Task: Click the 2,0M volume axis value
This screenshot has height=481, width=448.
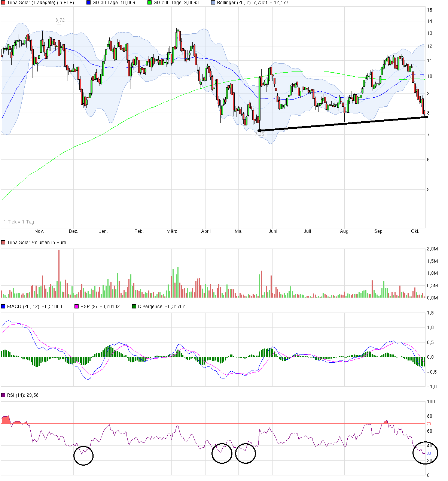Action: (x=432, y=249)
